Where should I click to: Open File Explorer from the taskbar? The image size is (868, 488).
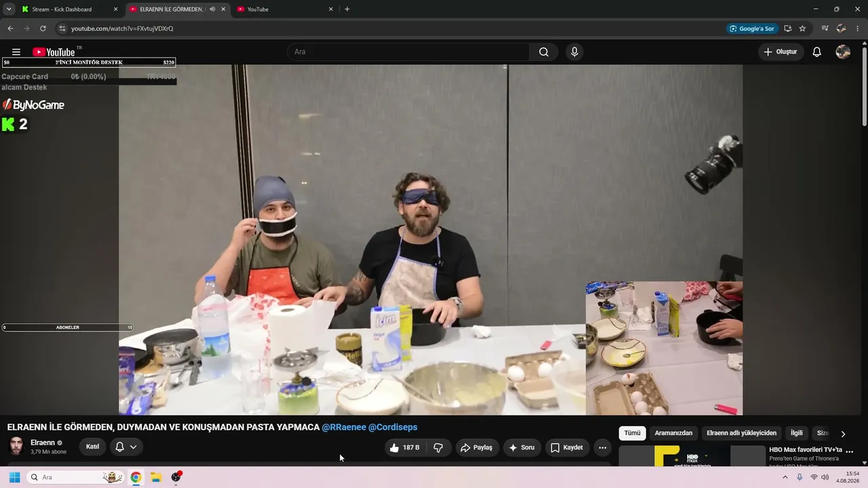[155, 477]
